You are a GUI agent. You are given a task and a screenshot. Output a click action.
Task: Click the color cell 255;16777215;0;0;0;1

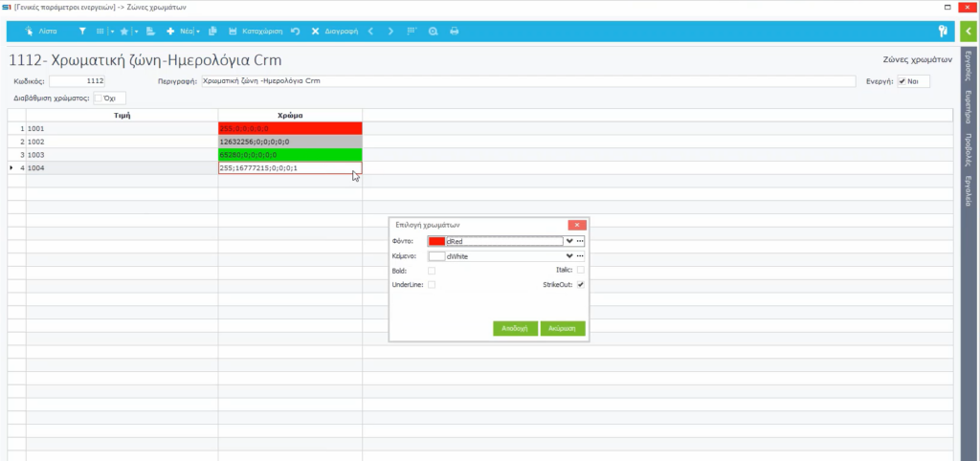290,168
